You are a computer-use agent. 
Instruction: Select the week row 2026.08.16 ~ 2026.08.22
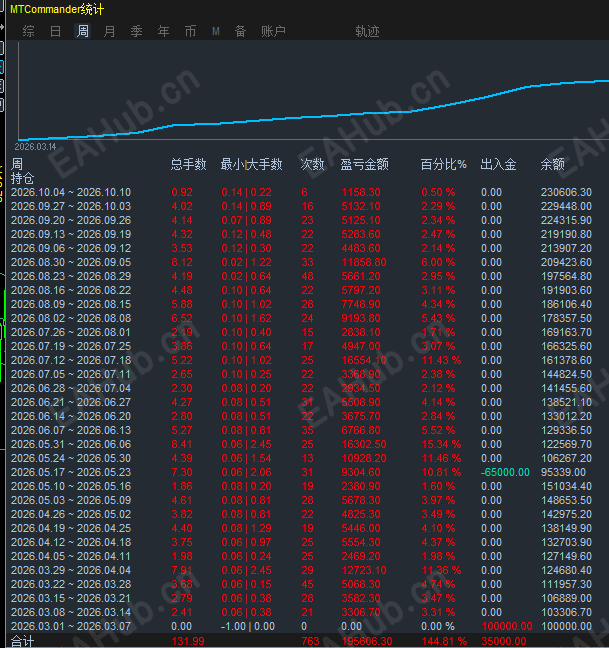pyautogui.click(x=301, y=291)
